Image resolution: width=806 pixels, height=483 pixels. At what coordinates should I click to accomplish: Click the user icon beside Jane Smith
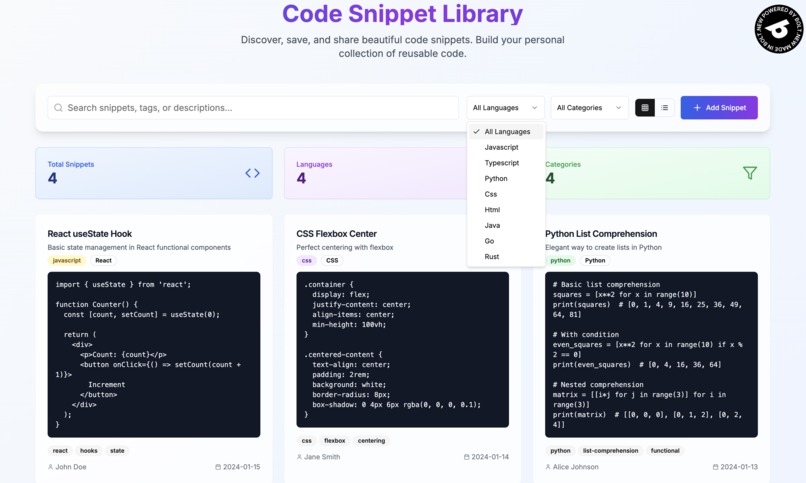(x=299, y=457)
